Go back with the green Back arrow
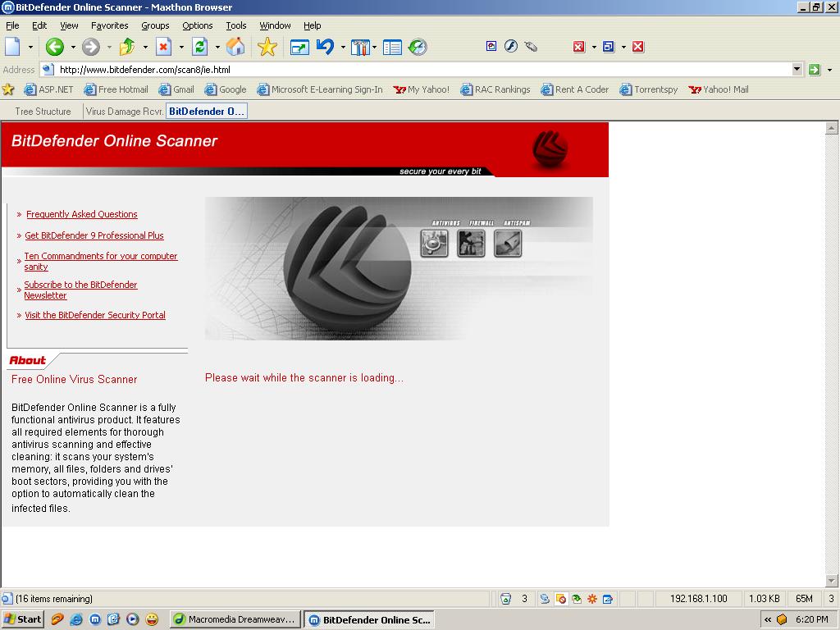Image resolution: width=840 pixels, height=630 pixels. (x=55, y=47)
